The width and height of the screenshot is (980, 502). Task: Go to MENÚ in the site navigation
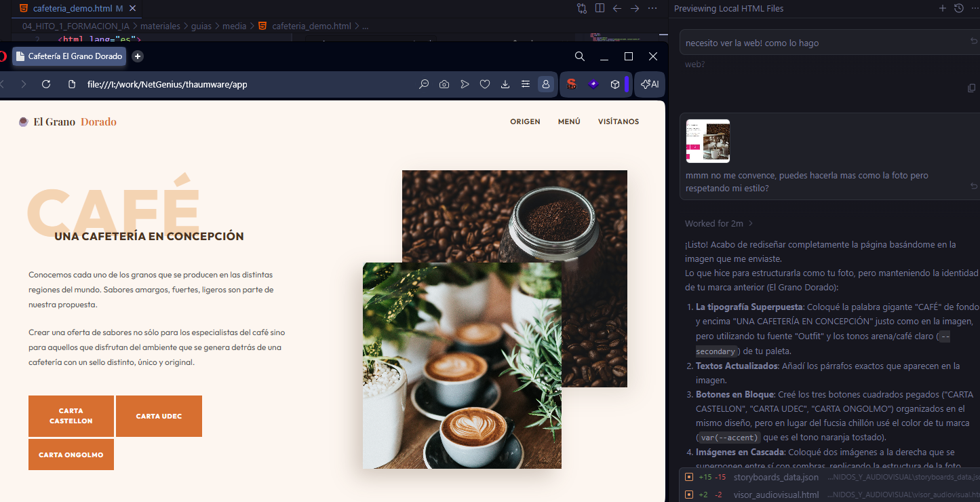(x=569, y=122)
